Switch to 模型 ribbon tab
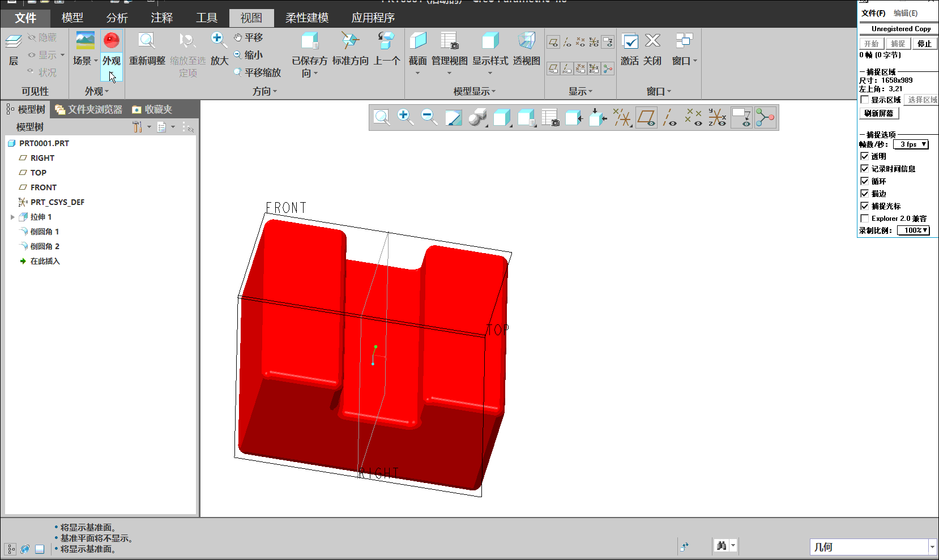This screenshot has width=939, height=560. click(x=72, y=18)
